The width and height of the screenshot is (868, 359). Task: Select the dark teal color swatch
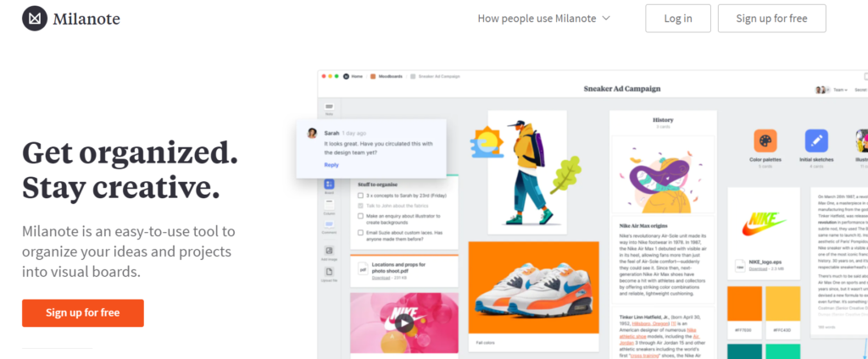744,351
